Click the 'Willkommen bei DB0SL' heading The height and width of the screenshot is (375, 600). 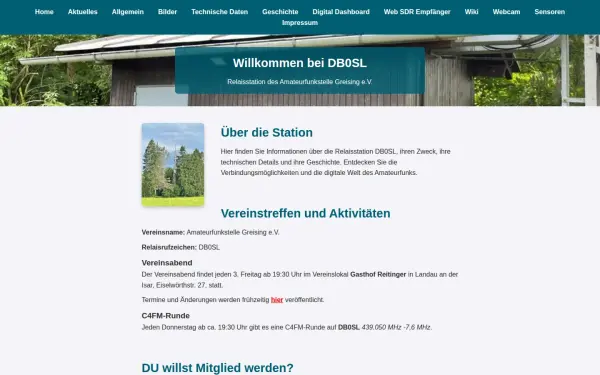[300, 63]
